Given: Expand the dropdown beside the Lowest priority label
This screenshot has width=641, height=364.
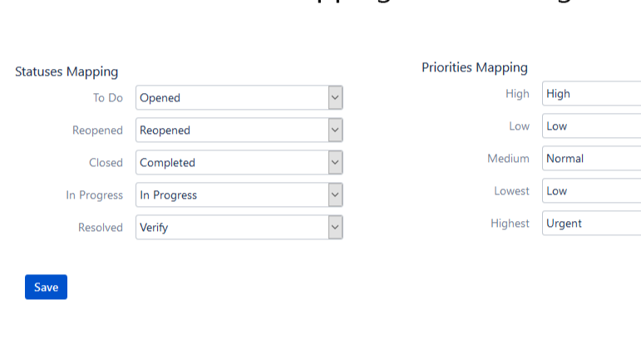Looking at the screenshot, I should click(590, 191).
